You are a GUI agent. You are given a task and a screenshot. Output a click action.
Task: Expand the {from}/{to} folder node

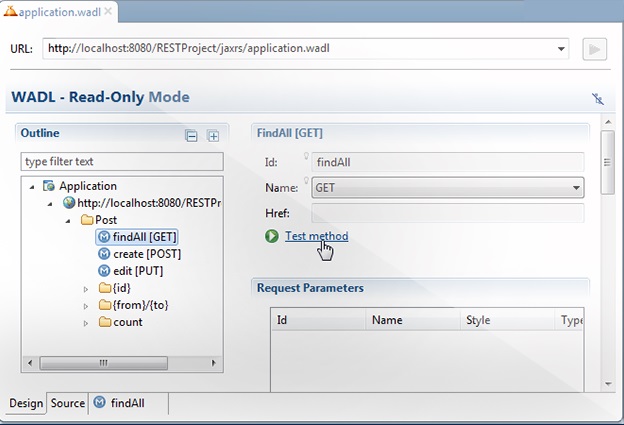tap(85, 305)
